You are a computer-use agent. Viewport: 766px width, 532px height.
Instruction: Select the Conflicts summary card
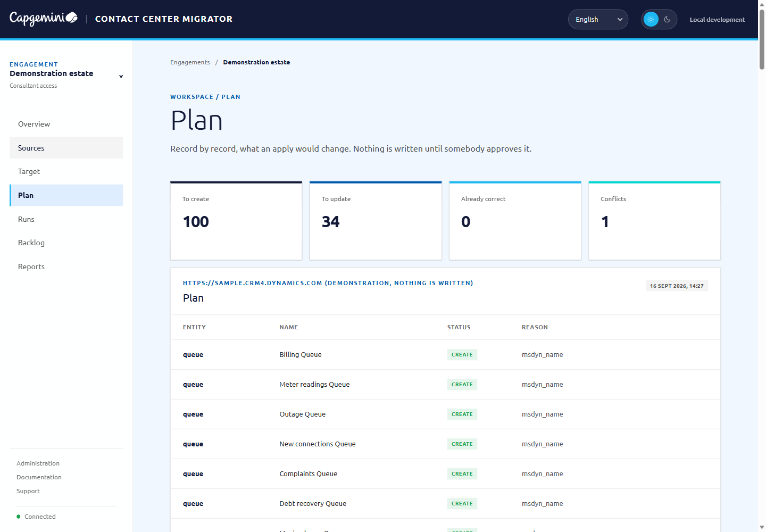pos(654,221)
